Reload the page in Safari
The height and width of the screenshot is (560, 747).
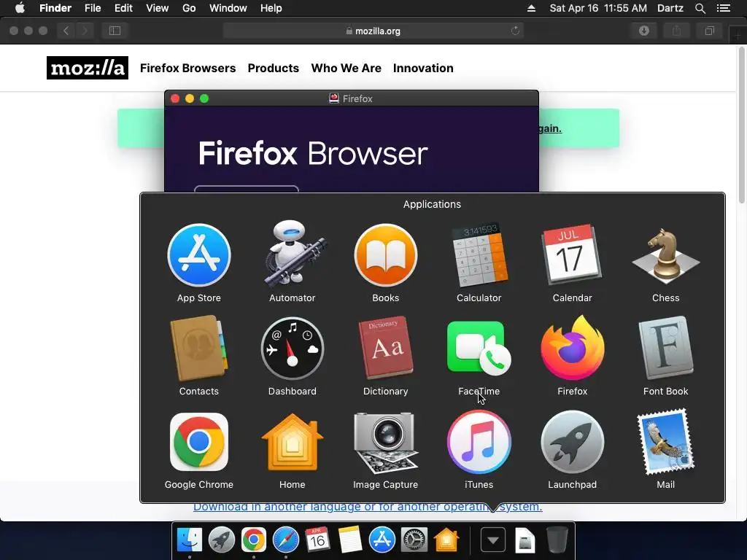tap(515, 31)
